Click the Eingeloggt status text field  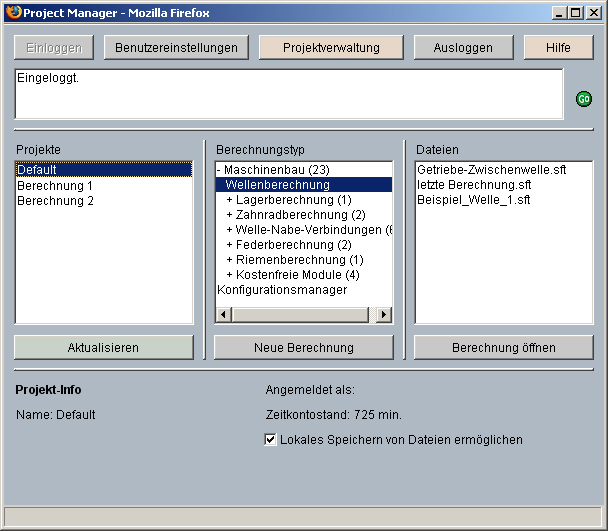289,93
